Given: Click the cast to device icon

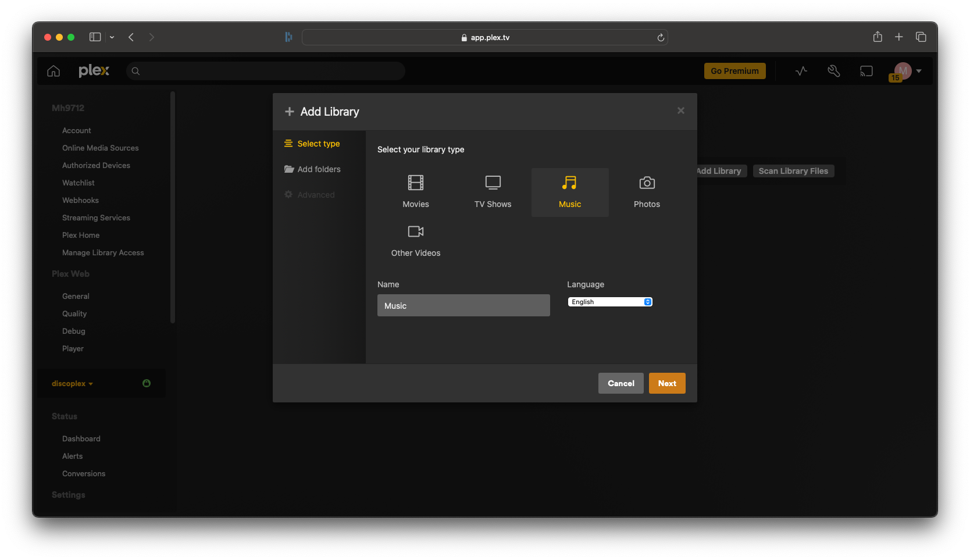Looking at the screenshot, I should (x=866, y=71).
